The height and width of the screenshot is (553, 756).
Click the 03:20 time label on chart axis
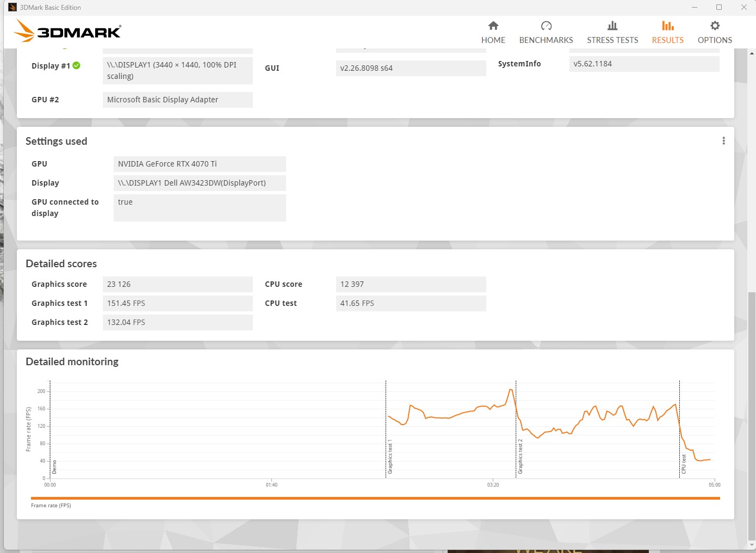pyautogui.click(x=493, y=485)
